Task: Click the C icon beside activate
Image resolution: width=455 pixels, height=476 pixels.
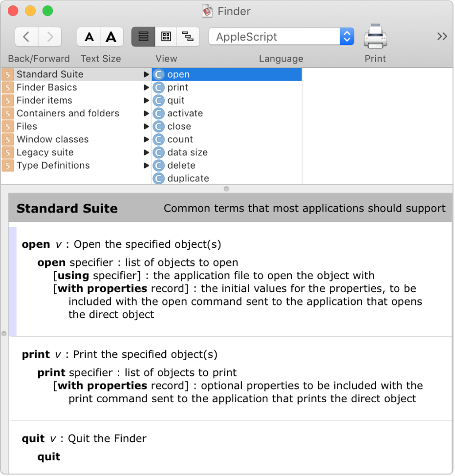Action: coord(158,113)
